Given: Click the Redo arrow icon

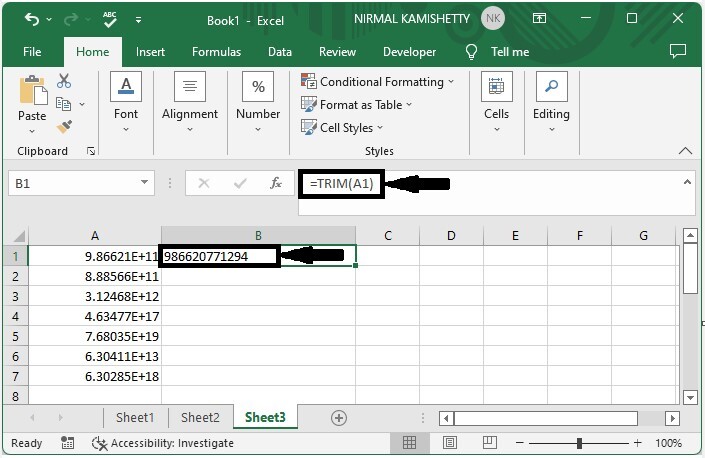Looking at the screenshot, I should point(71,19).
